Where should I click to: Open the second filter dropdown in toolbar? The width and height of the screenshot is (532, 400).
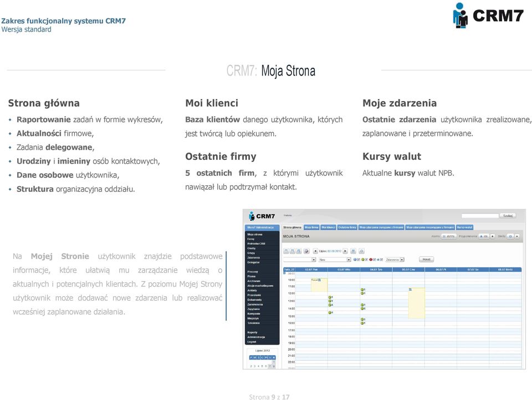335,260
